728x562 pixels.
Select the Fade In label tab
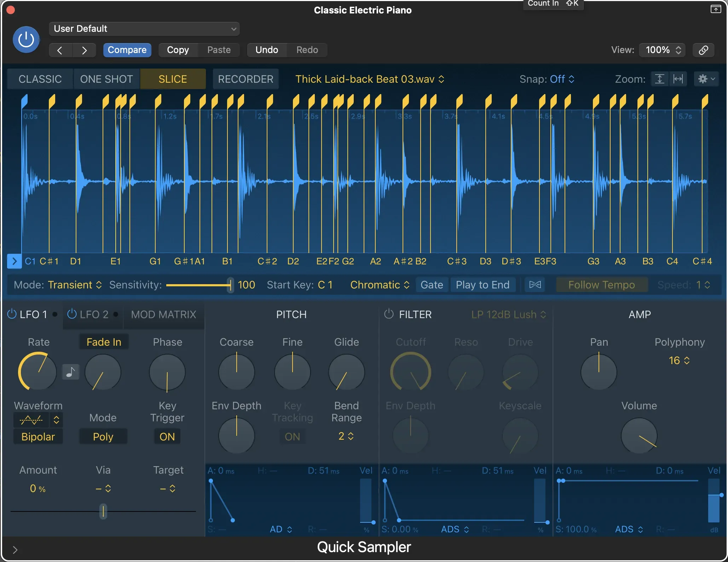pyautogui.click(x=104, y=342)
